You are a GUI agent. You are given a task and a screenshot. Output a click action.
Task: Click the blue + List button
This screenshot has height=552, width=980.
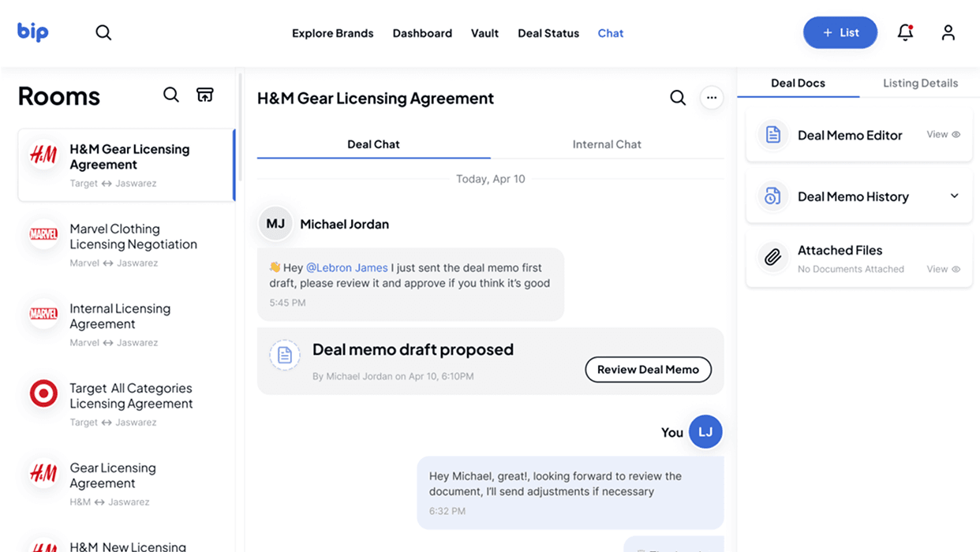pos(840,32)
